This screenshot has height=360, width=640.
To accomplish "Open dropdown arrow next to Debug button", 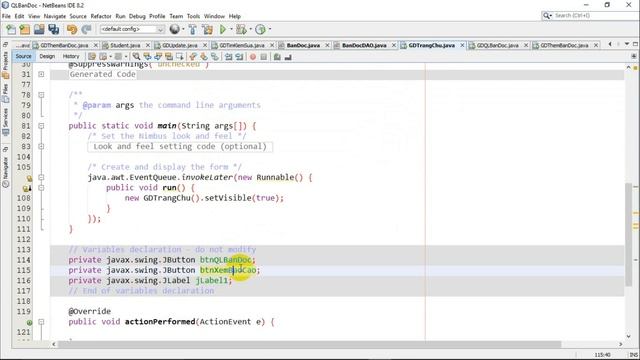I will 250,29.
